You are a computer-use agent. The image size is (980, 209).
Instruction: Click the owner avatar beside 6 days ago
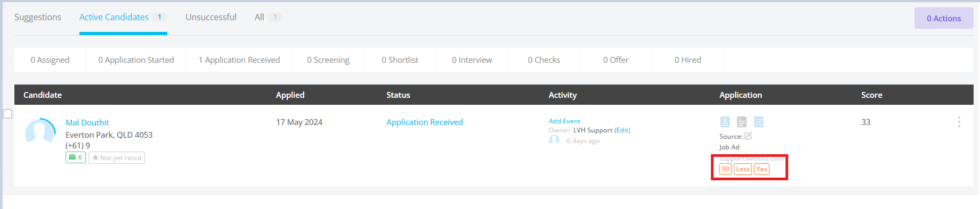(554, 140)
